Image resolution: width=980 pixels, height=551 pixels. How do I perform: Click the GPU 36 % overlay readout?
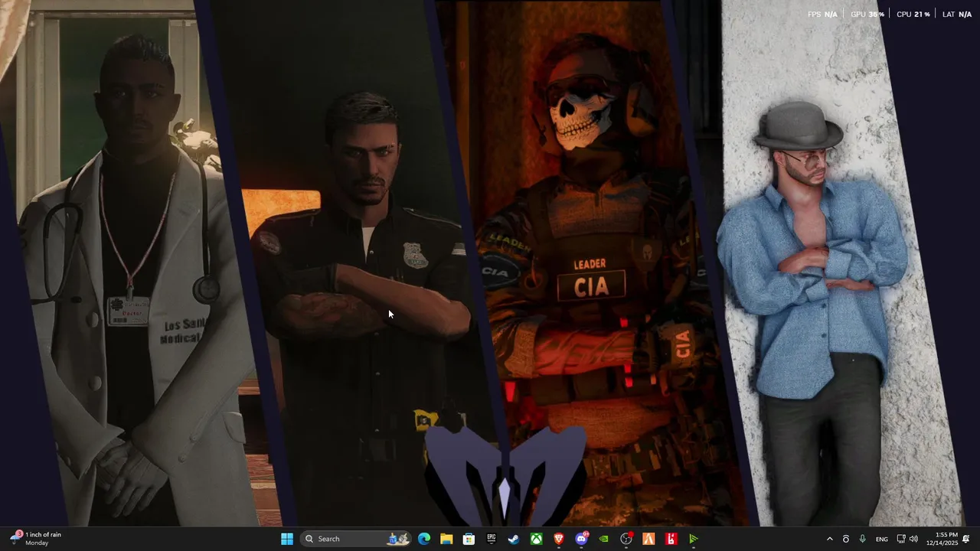click(x=867, y=15)
